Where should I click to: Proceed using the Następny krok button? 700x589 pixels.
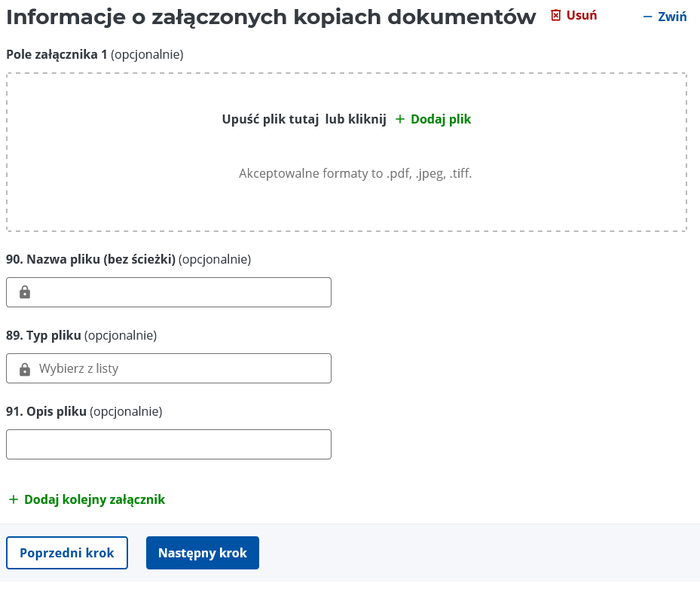click(x=203, y=553)
